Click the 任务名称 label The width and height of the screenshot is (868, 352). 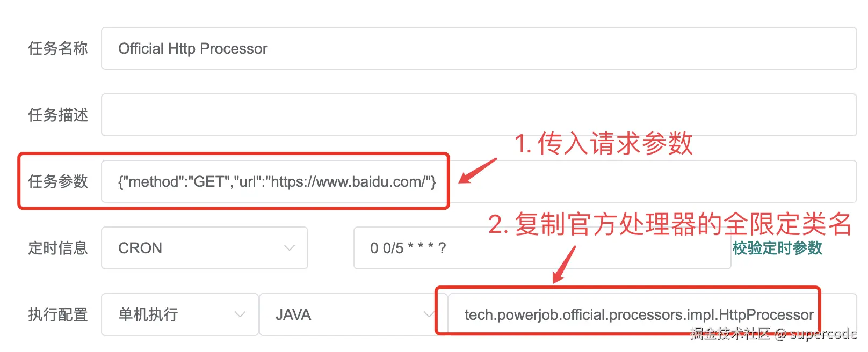[58, 48]
